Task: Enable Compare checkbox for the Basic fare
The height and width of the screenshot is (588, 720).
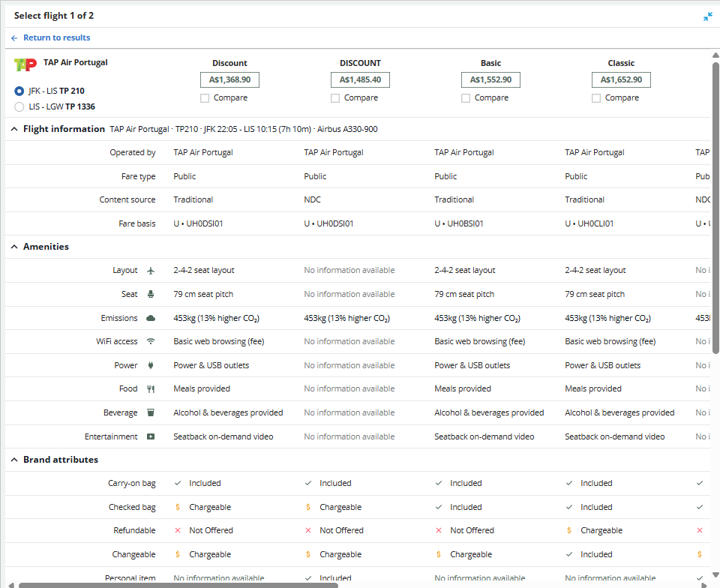Action: tap(466, 98)
